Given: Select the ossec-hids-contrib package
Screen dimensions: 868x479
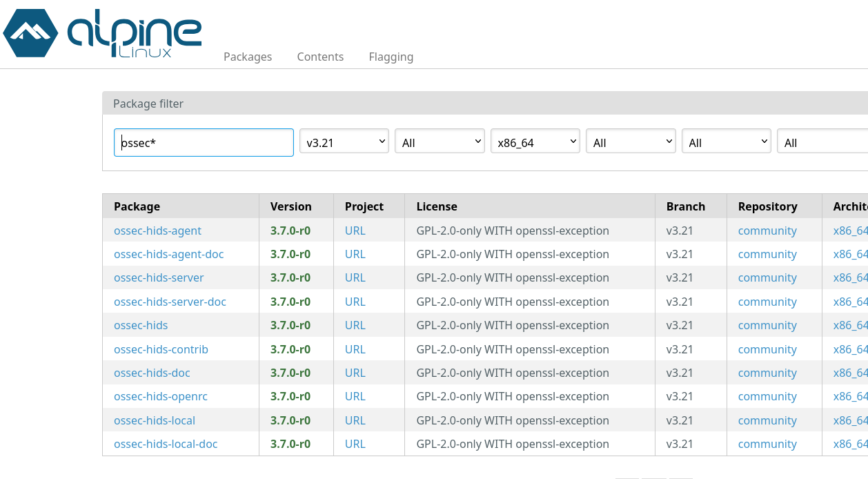Looking at the screenshot, I should coord(161,349).
